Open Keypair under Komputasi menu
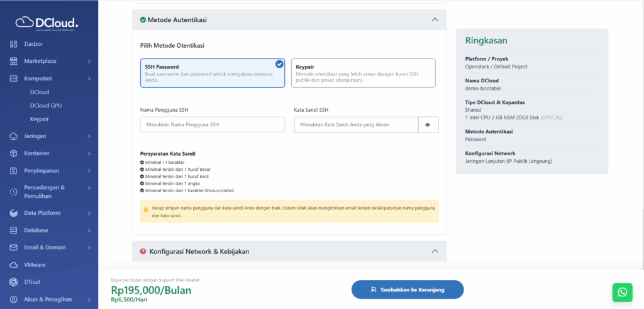This screenshot has height=309, width=644. (40, 119)
